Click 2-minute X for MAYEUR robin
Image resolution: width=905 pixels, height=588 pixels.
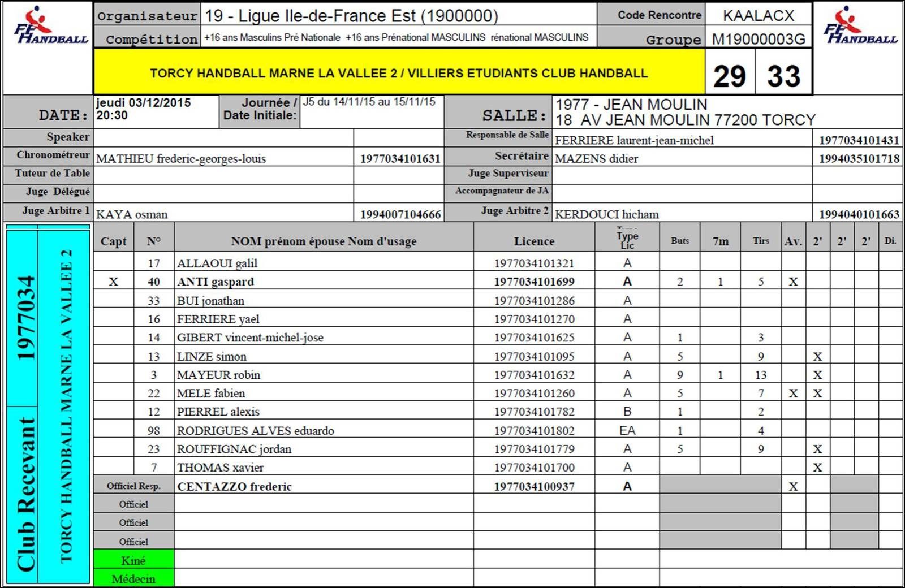point(817,375)
